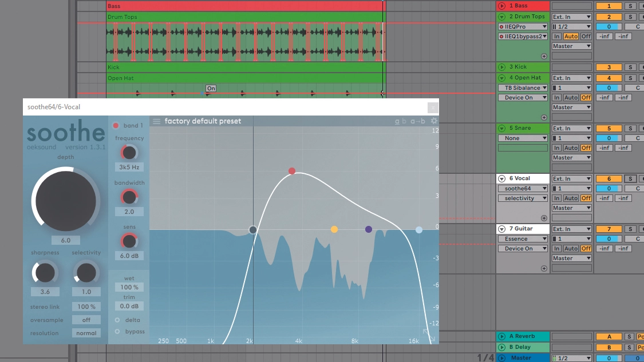Click the 3k5 Hz frequency value field
The image size is (644, 362).
pos(129,167)
